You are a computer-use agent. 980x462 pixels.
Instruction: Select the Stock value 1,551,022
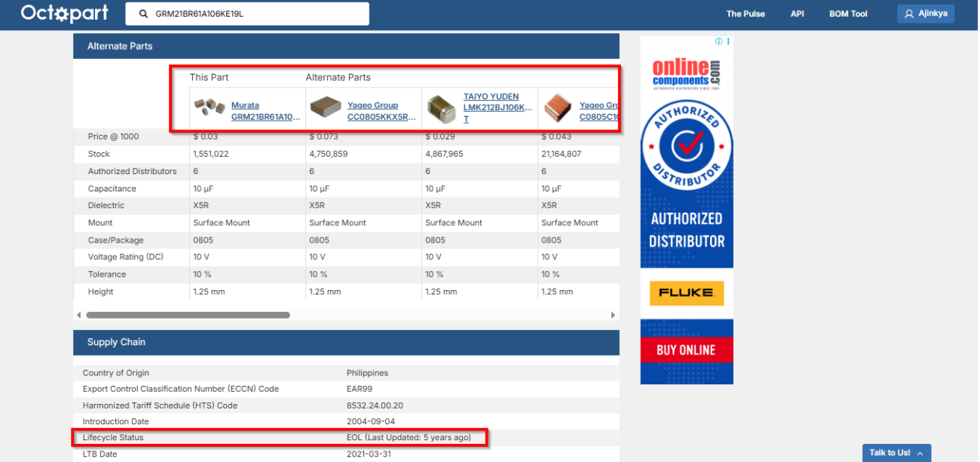(210, 154)
